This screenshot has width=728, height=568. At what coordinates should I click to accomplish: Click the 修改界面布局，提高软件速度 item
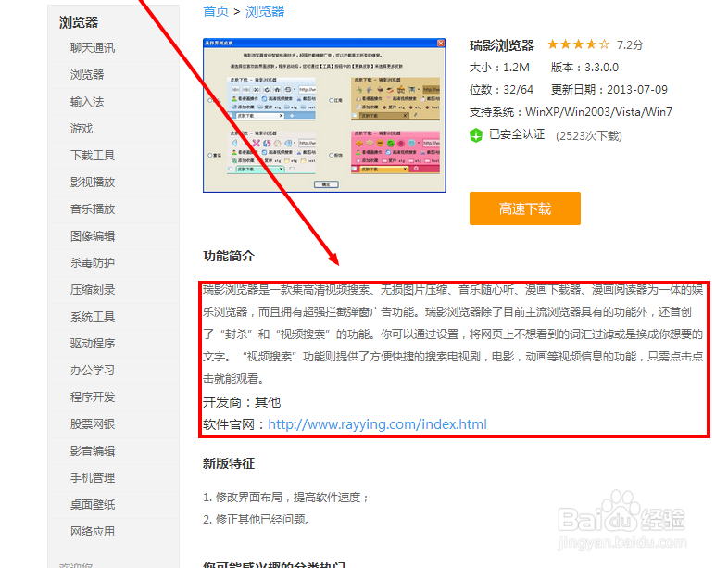(285, 498)
